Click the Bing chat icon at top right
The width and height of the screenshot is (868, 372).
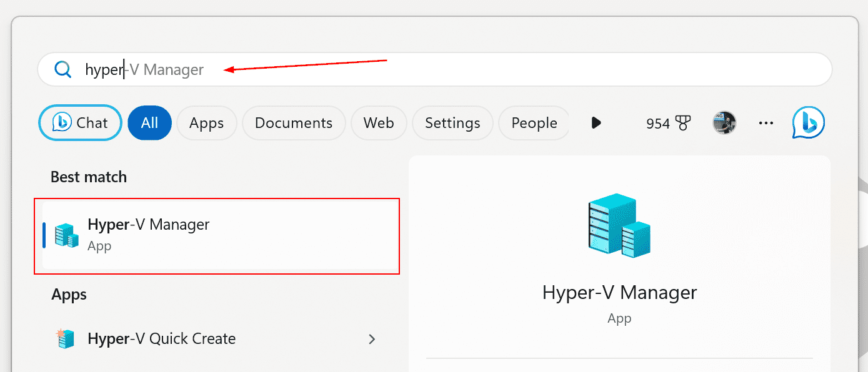coord(809,122)
